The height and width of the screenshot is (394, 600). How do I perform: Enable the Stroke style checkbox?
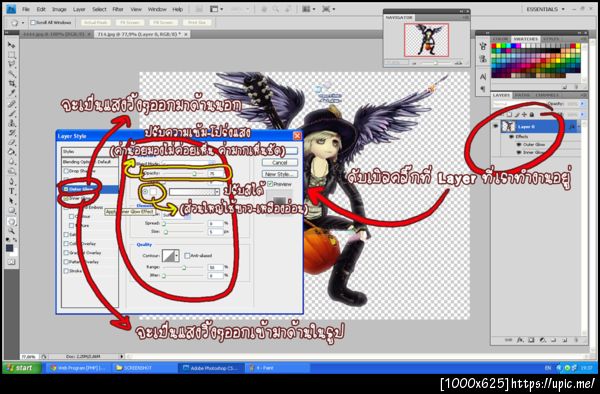(x=66, y=271)
